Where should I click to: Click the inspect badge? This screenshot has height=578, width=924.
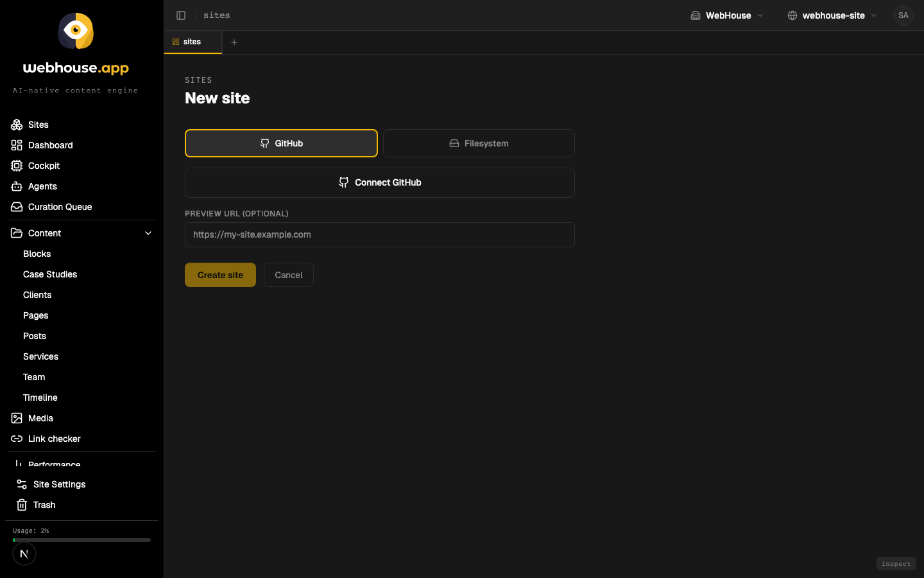(896, 564)
